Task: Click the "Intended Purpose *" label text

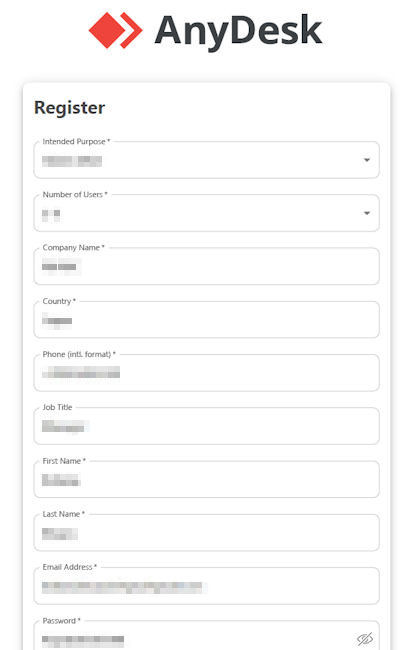Action: coord(76,141)
